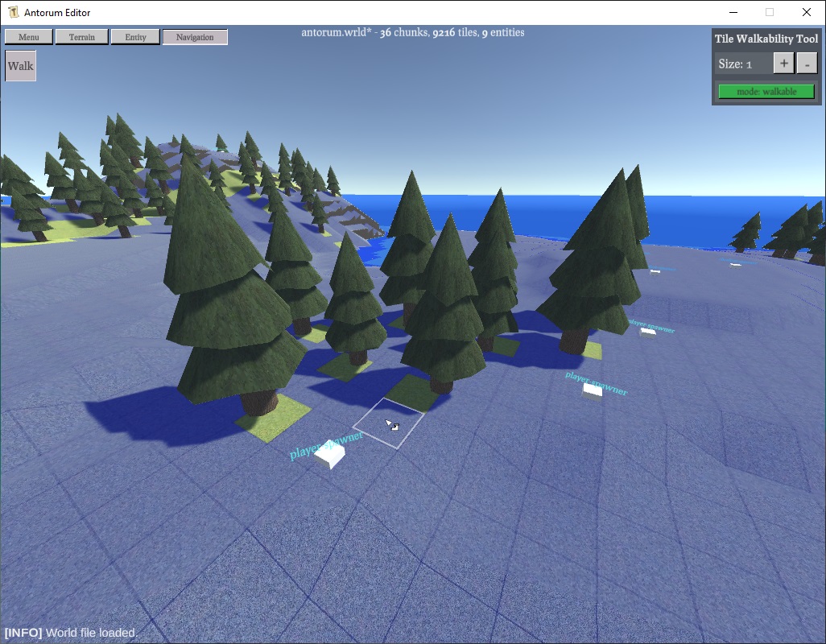Select the Navigation tab
Screen dimensions: 826x644
pyautogui.click(x=195, y=37)
